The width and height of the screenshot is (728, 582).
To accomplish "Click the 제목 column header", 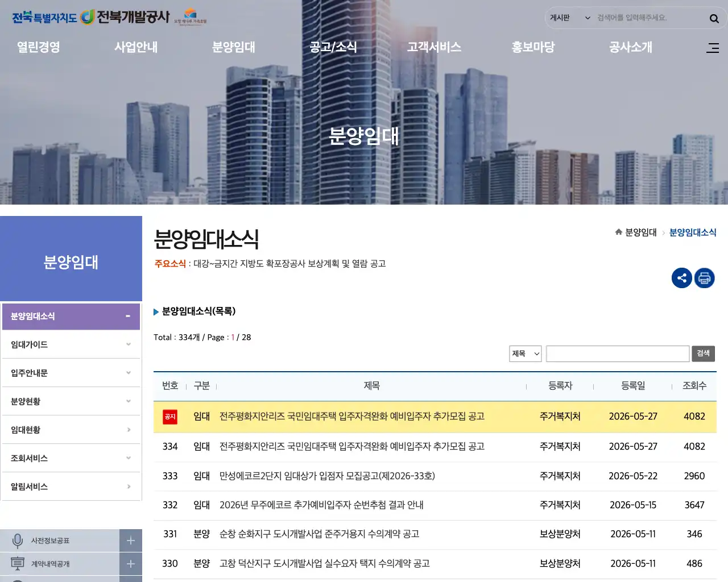I will click(371, 386).
